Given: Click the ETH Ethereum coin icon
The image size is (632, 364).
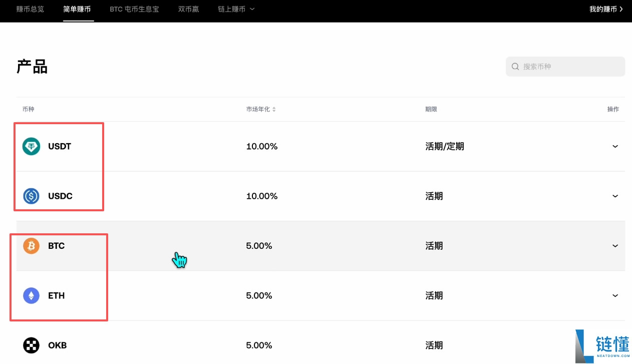Looking at the screenshot, I should click(x=31, y=295).
